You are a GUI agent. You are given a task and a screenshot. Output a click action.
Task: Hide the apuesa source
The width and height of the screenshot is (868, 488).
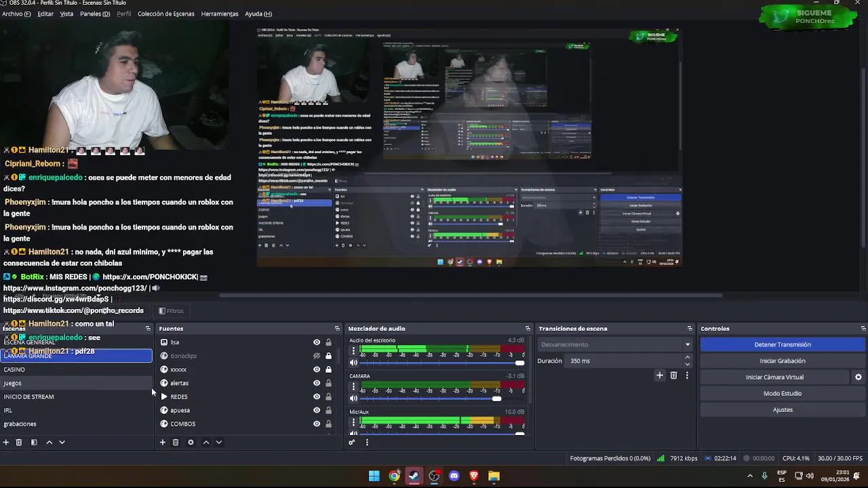[316, 410]
